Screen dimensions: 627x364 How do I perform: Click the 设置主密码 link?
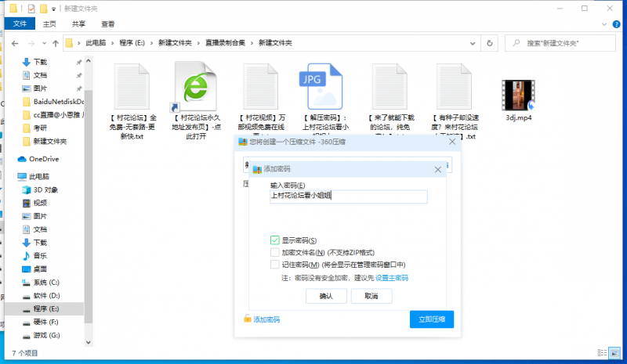tap(391, 278)
